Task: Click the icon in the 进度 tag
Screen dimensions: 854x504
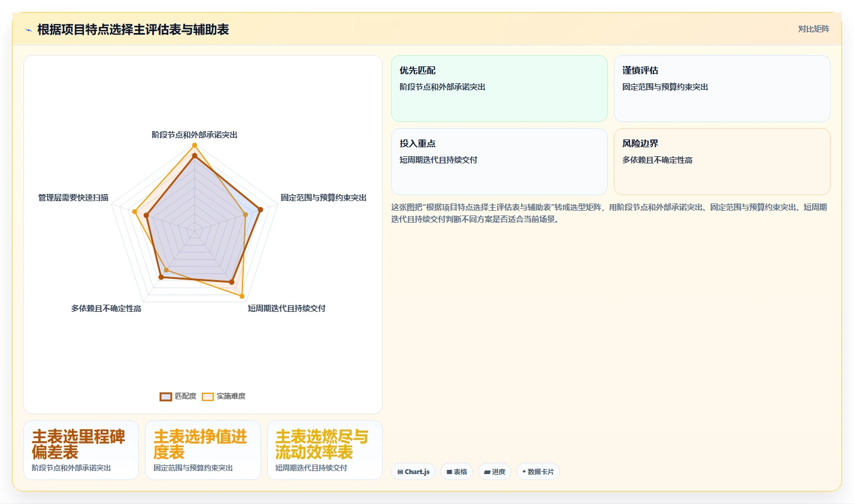Action: coord(487,472)
